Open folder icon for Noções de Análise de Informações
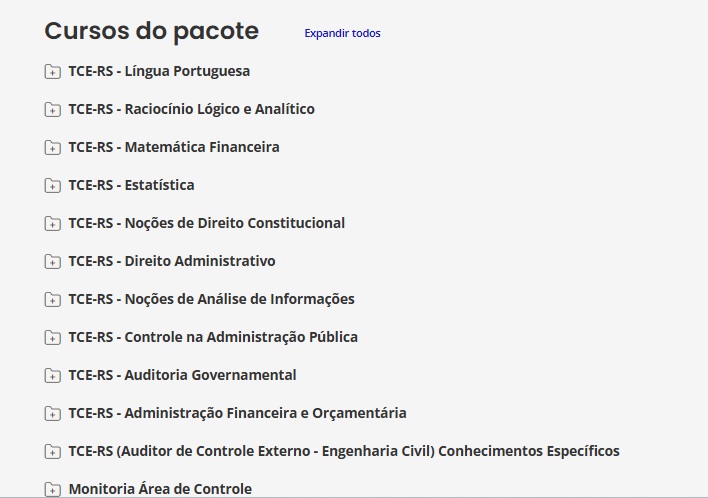 [52, 299]
